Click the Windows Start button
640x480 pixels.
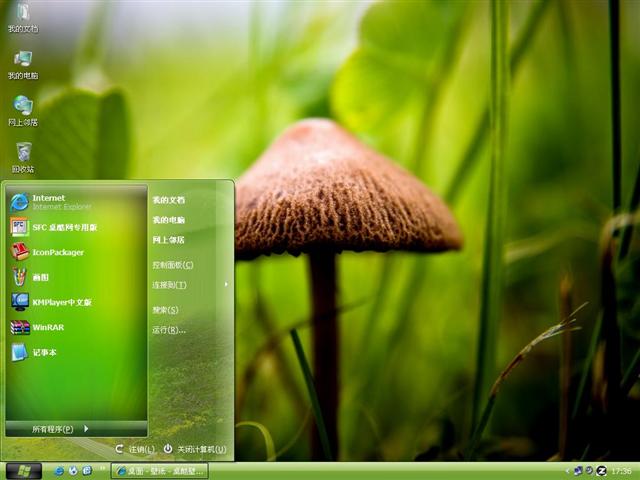23,470
